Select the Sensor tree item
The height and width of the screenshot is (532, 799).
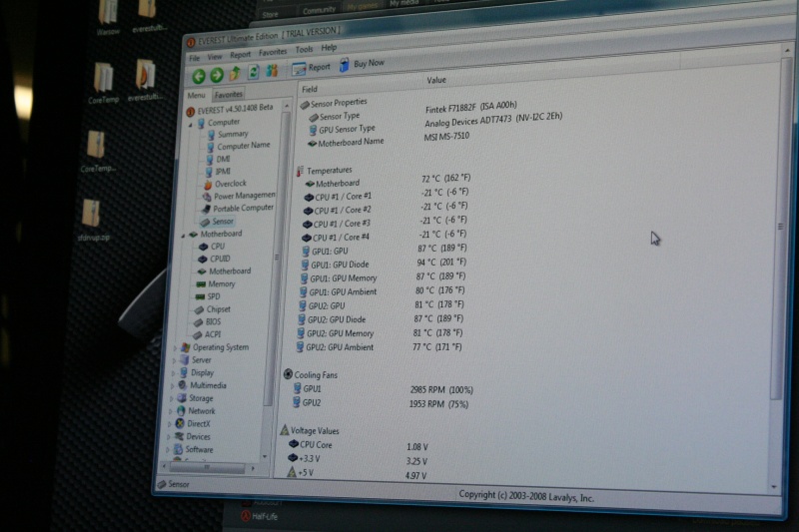[x=217, y=222]
